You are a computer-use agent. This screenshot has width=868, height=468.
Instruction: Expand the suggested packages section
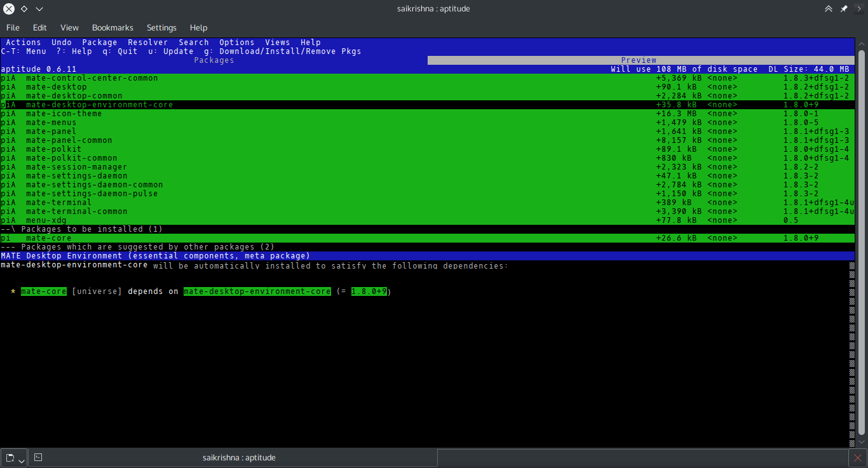pos(9,246)
